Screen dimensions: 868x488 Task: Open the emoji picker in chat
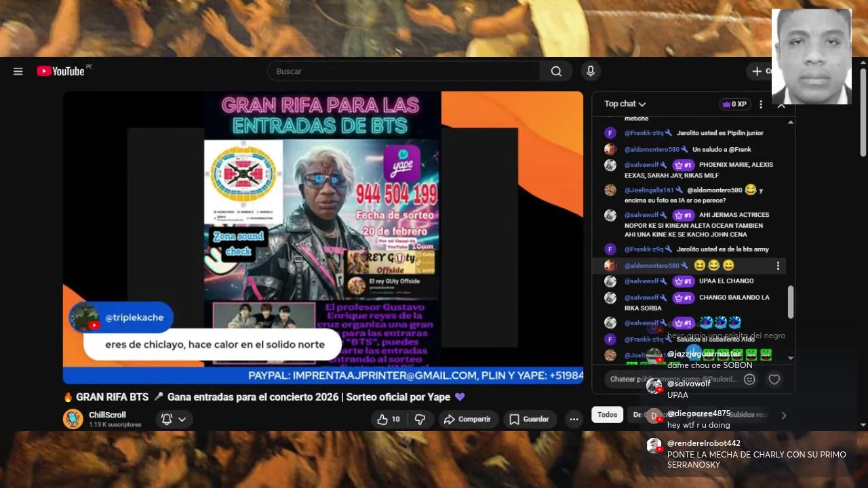click(x=749, y=380)
